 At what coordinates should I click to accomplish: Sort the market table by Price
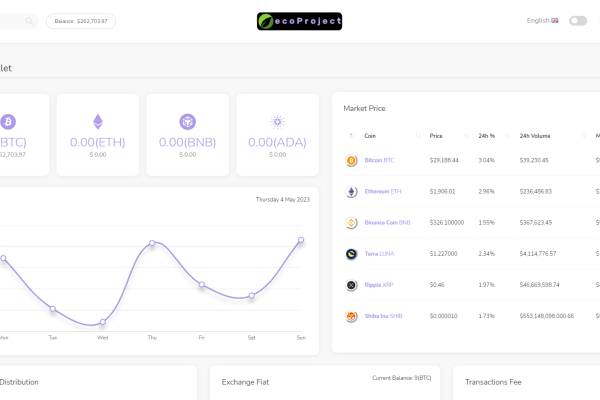point(436,136)
